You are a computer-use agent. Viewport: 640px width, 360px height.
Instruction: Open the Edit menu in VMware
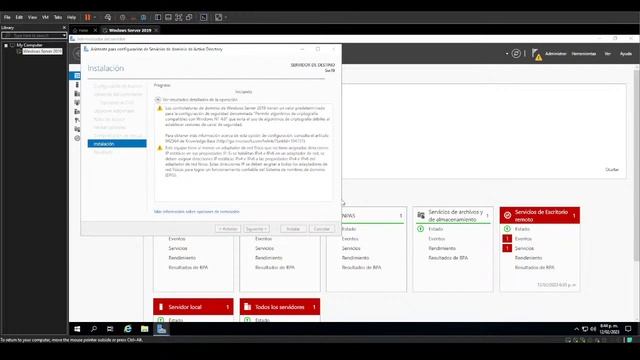point(19,17)
